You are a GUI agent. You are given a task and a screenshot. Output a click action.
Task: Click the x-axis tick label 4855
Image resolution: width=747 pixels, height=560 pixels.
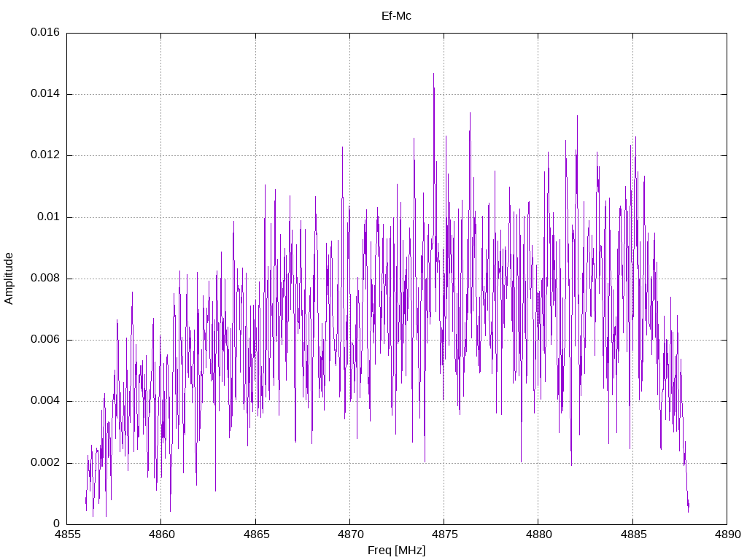point(67,534)
